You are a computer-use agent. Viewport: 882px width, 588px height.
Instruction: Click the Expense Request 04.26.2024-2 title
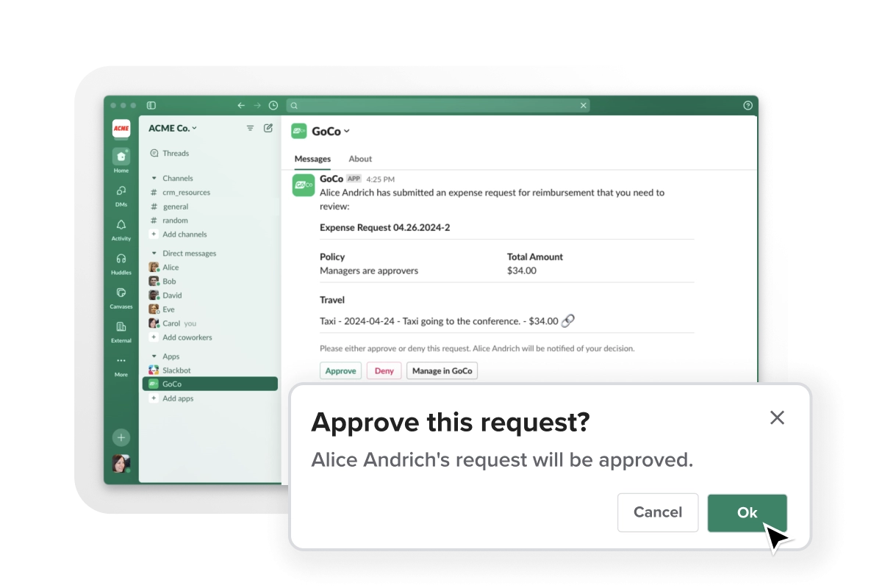point(384,228)
